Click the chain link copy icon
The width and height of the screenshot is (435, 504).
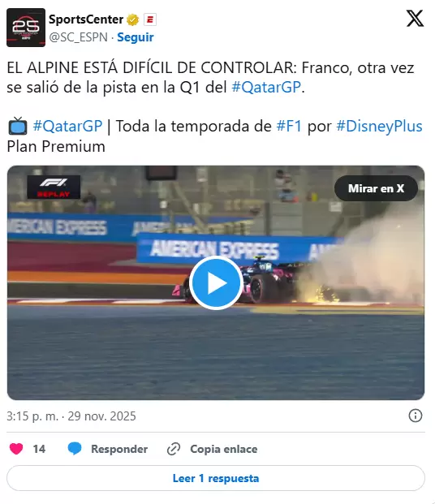[x=174, y=449]
